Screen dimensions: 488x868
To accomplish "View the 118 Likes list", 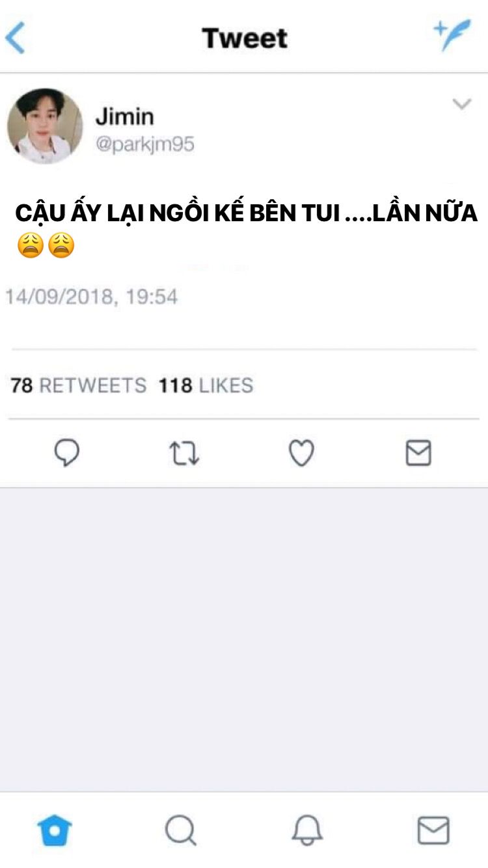I will [x=206, y=385].
